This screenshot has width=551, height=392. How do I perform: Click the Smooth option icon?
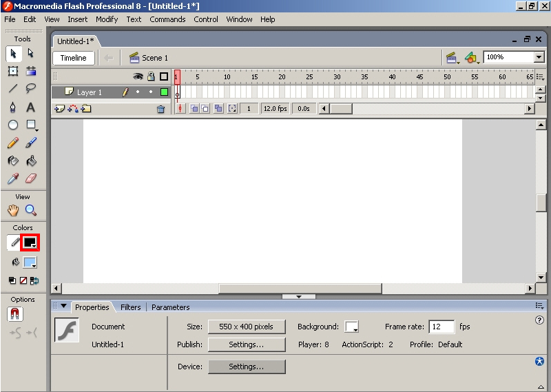click(x=15, y=333)
